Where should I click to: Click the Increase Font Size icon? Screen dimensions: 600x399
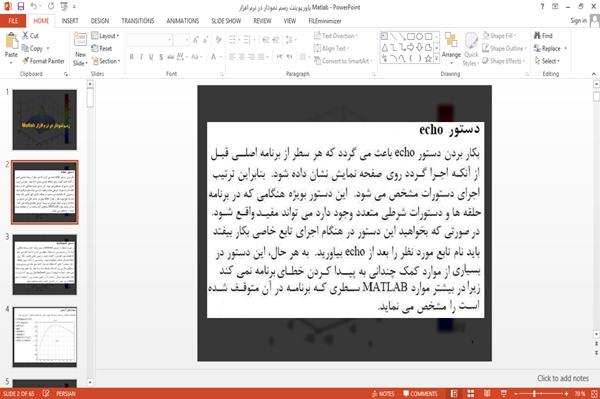196,39
